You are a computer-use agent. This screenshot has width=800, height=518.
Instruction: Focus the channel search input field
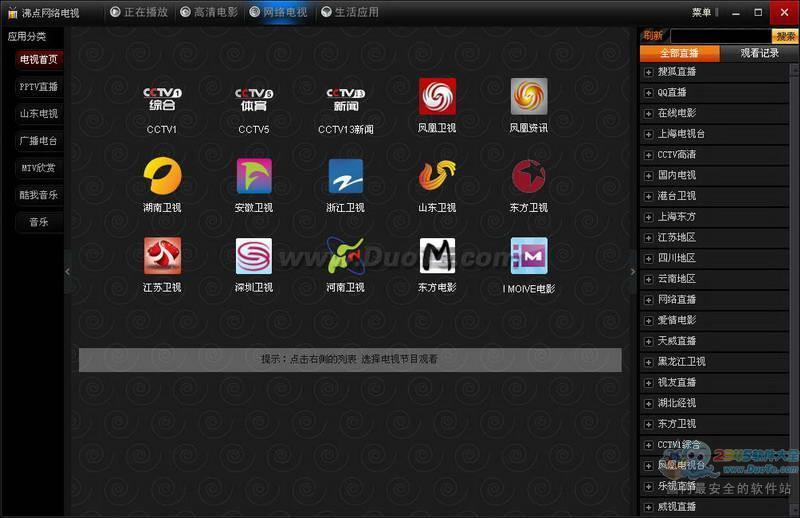[720, 36]
